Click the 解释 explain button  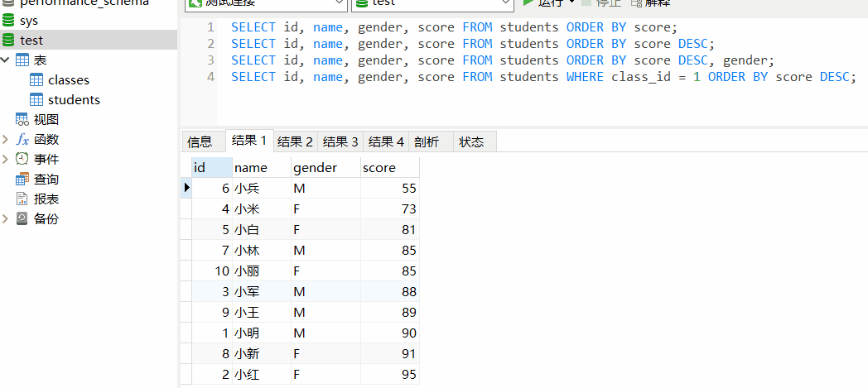coord(650,4)
